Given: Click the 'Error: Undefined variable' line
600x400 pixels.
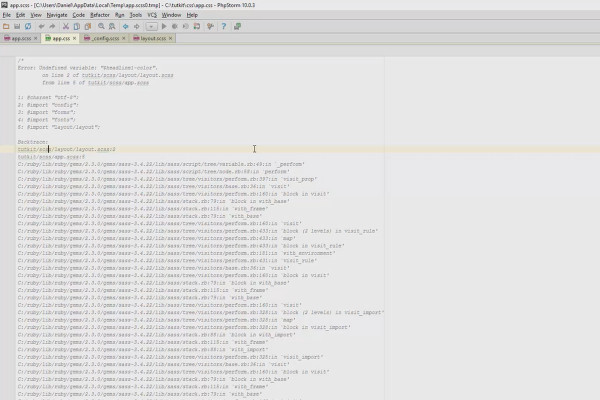Looking at the screenshot, I should pyautogui.click(x=88, y=68).
